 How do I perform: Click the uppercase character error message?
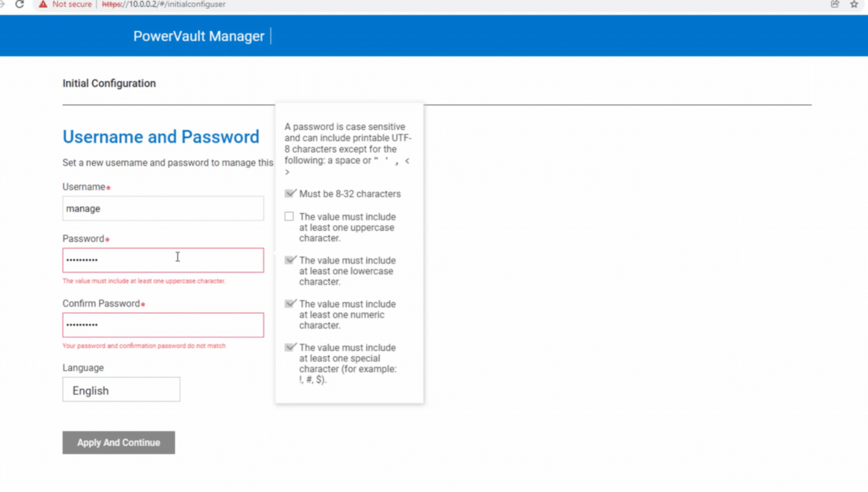(x=144, y=281)
